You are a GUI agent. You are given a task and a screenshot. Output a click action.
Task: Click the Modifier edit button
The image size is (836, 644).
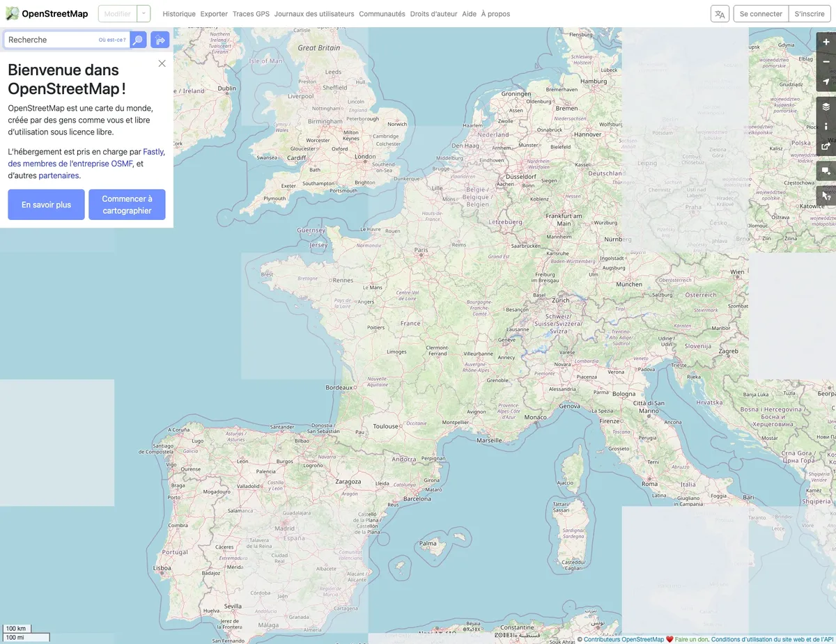coord(117,14)
